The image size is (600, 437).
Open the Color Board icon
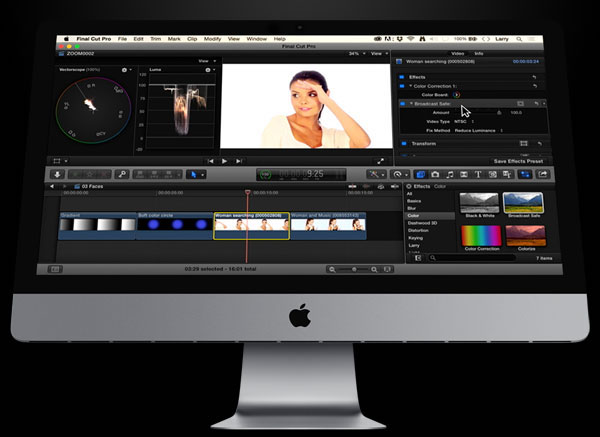click(458, 94)
